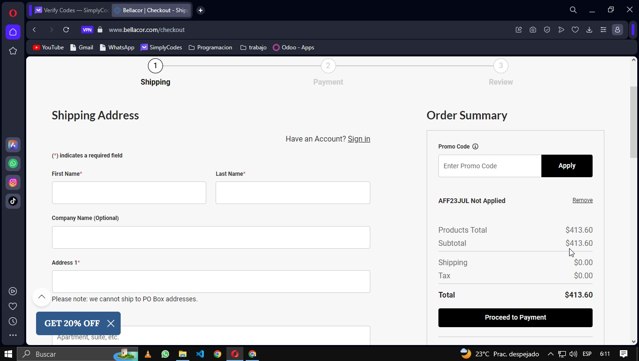The width and height of the screenshot is (639, 361).
Task: Focus the First Name field
Action: coord(129,192)
